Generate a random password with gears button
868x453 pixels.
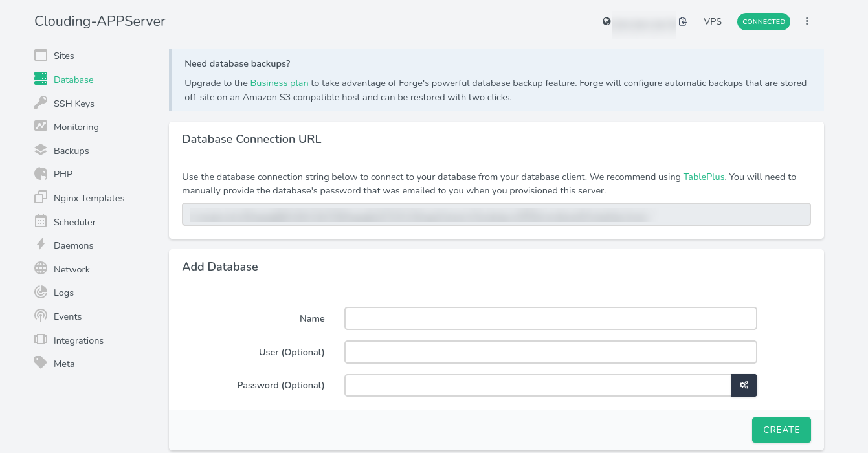(x=744, y=385)
